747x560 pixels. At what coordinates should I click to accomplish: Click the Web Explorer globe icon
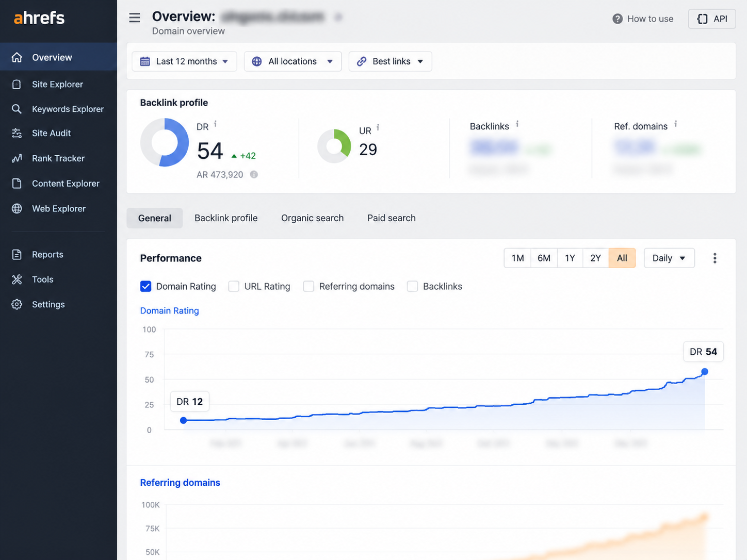(17, 208)
